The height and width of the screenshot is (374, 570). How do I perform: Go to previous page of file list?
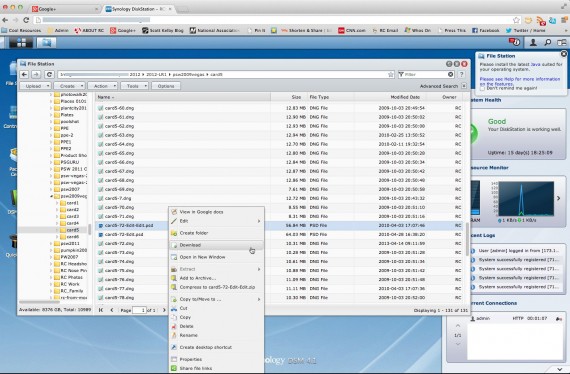(x=112, y=310)
